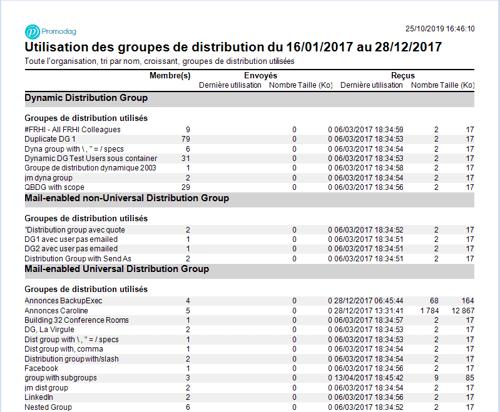This screenshot has height=412, width=500.
Task: Click received size 12 867 for Annonces Caroline
Action: [463, 311]
